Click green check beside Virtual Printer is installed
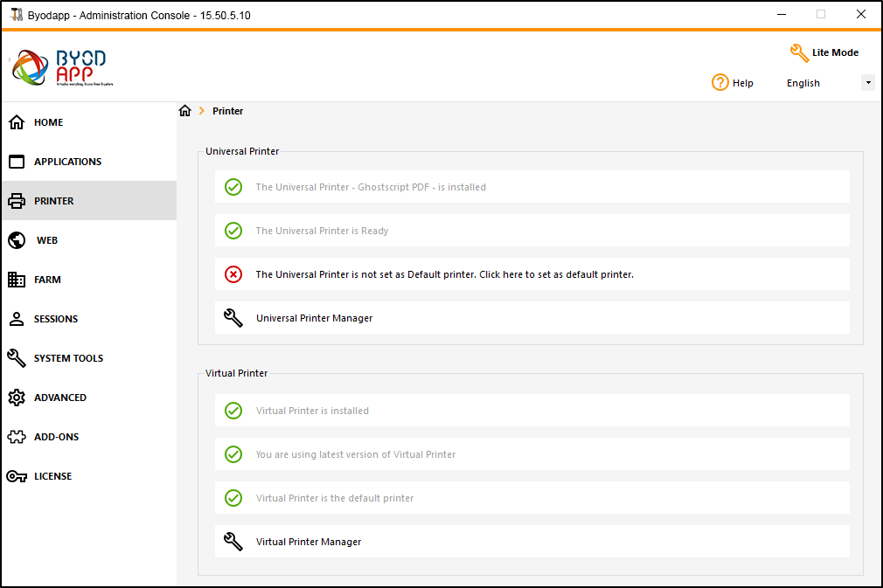This screenshot has height=588, width=883. click(233, 411)
